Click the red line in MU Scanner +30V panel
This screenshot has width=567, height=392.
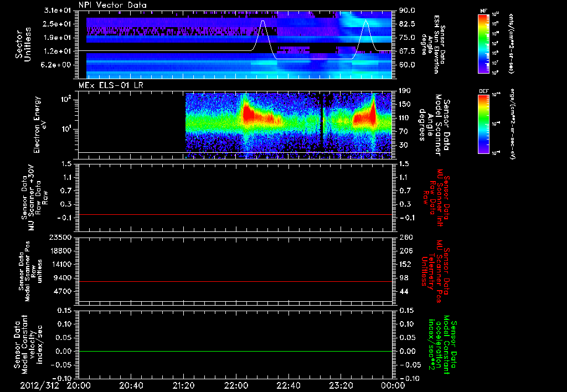pos(235,214)
